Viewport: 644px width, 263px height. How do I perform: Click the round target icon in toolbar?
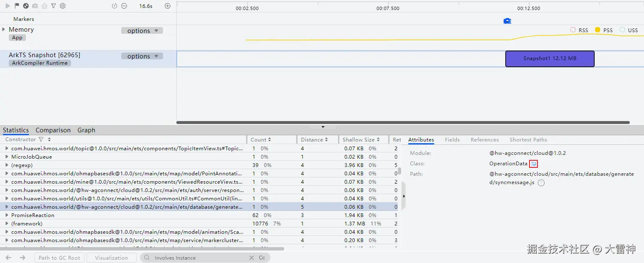26,6
